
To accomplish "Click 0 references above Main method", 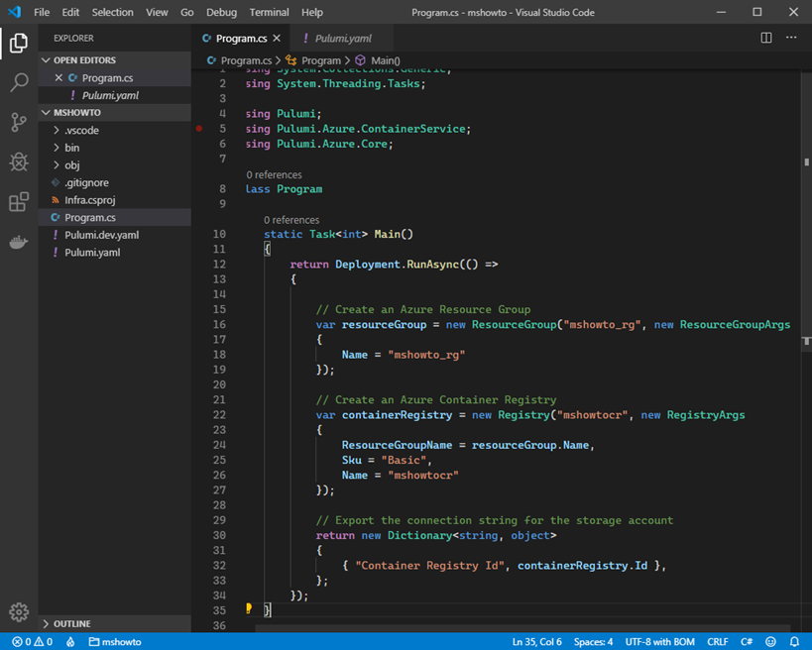I will (x=291, y=220).
